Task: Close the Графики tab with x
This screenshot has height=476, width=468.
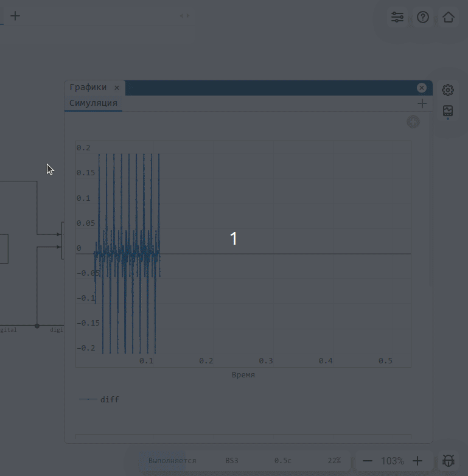Action: (x=117, y=88)
